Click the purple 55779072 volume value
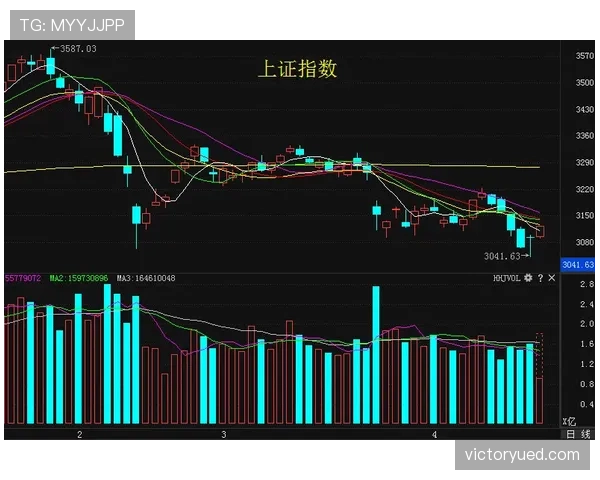Viewport: 600px width, 480px height. [23, 278]
